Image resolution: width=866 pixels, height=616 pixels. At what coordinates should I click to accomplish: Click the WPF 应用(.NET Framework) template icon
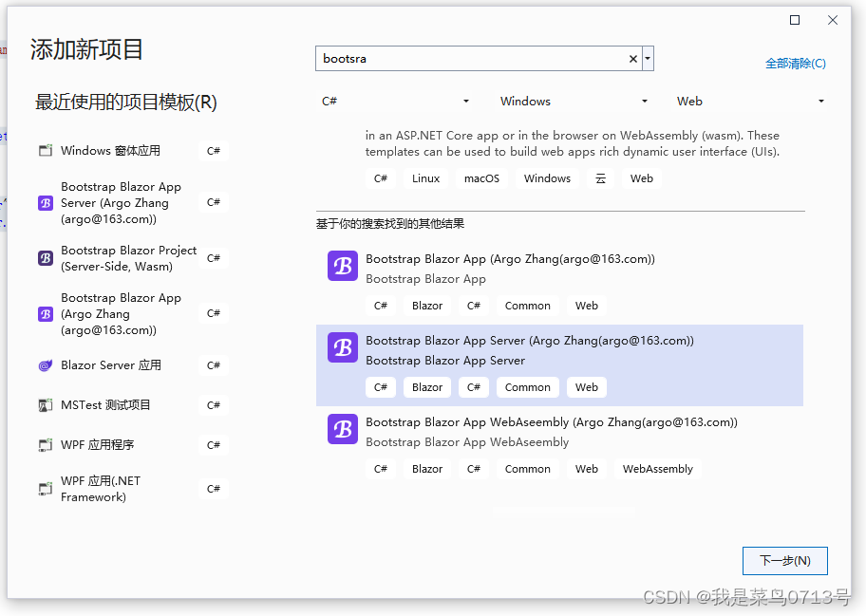[45, 488]
